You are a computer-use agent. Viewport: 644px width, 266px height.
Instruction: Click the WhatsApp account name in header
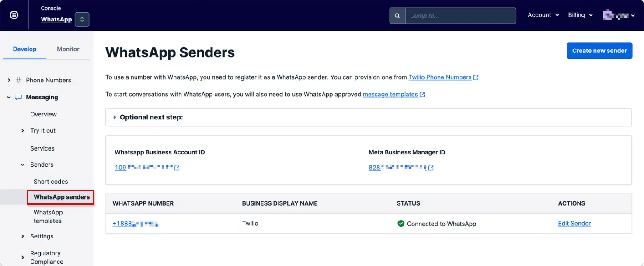(x=56, y=19)
